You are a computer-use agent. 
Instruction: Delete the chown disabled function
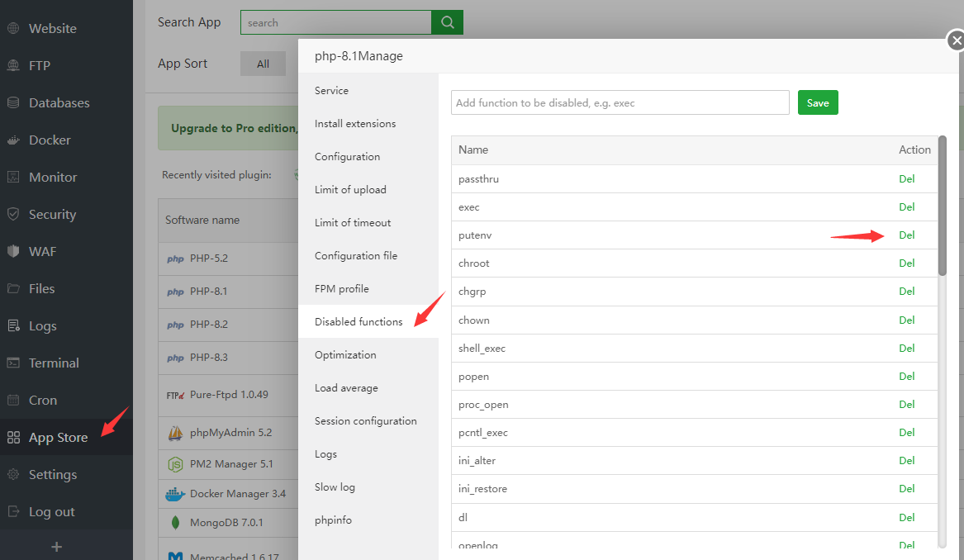pos(907,320)
